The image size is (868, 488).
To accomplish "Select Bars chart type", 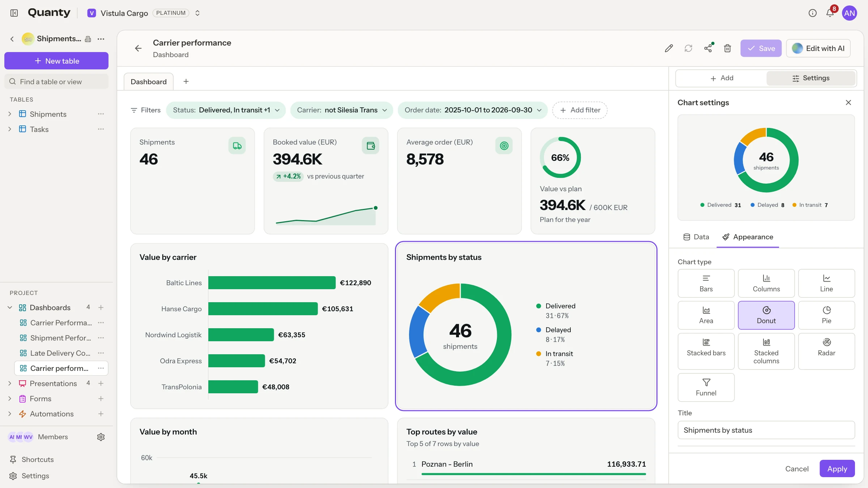I will tap(706, 283).
